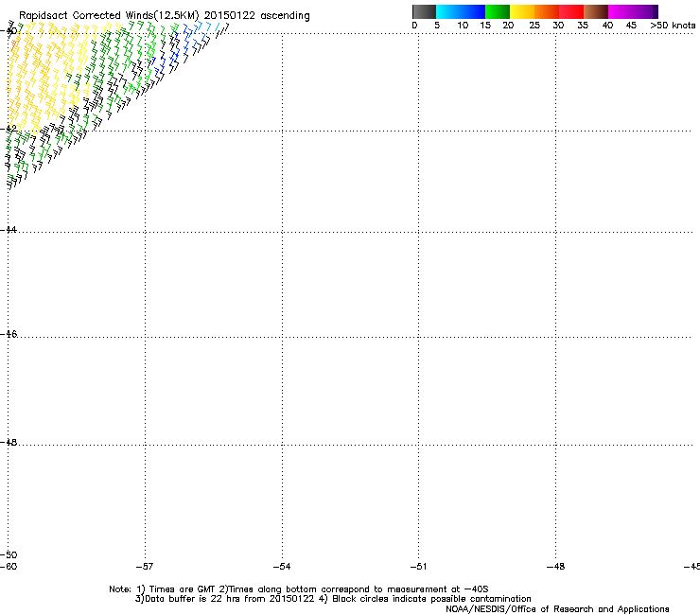Viewport: 700px width, 615px height.
Task: Pick the yellow 20–25 knots legend swatch
Action: pyautogui.click(x=522, y=11)
